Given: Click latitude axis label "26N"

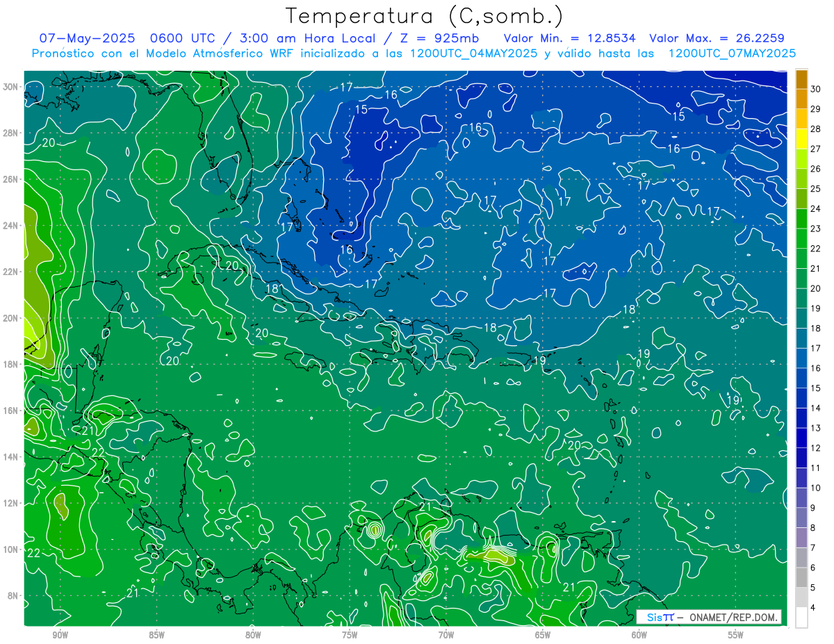Looking at the screenshot, I should (12, 179).
